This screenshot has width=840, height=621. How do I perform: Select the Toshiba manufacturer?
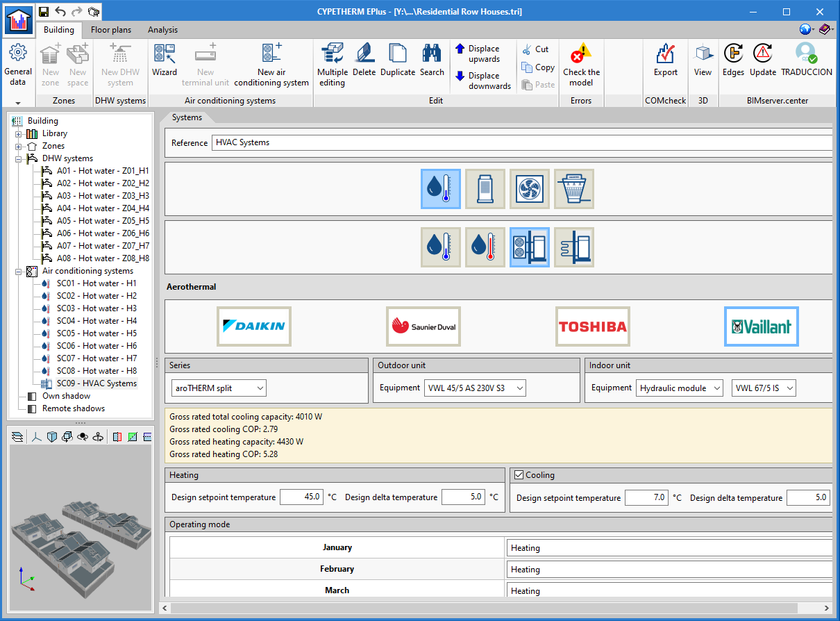(593, 326)
